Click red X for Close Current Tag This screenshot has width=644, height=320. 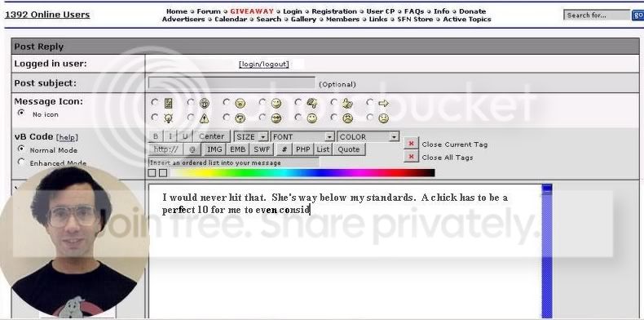(411, 143)
